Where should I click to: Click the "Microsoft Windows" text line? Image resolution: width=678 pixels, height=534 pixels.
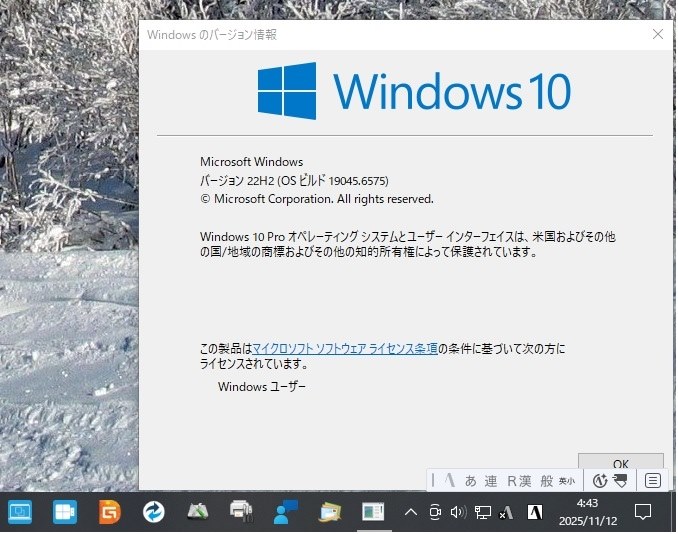[x=251, y=162]
